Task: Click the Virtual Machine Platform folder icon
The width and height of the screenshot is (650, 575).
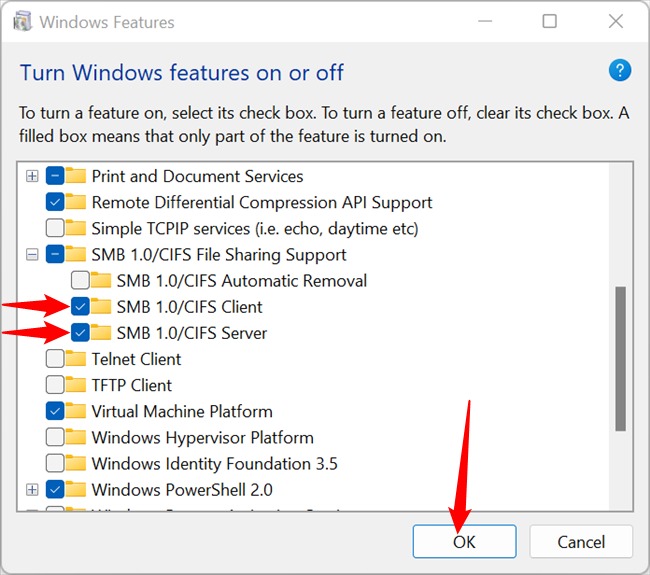Action: pyautogui.click(x=76, y=411)
